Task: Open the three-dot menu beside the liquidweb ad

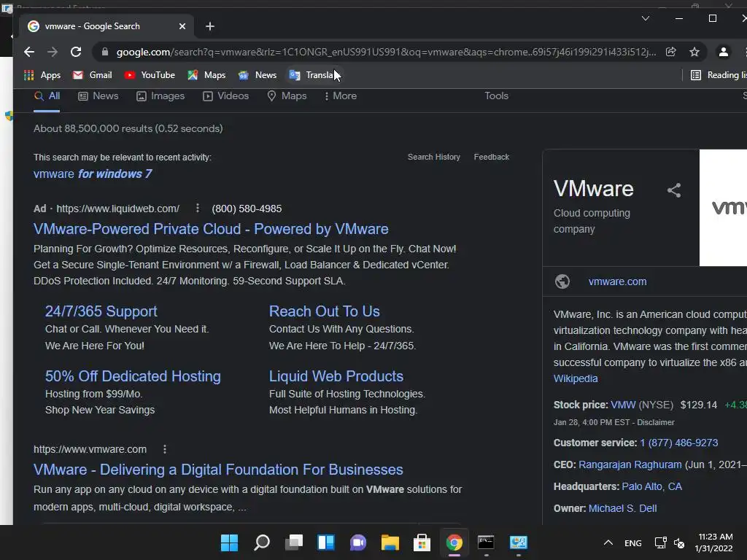Action: (197, 208)
